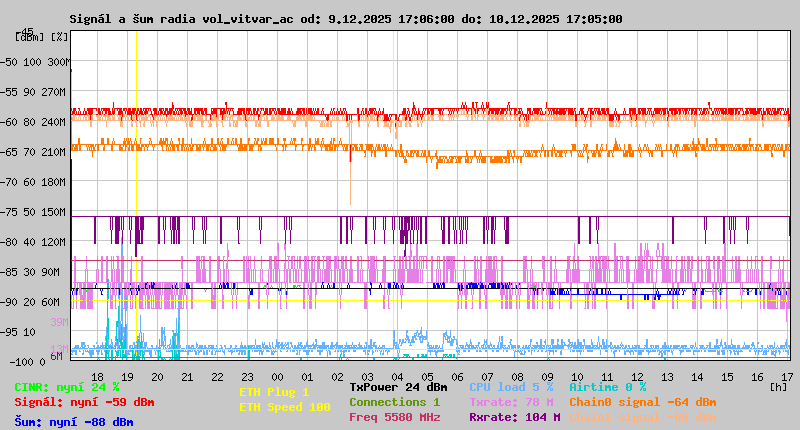Viewport: 800px width, 430px height.
Task: Click the [dBm] unit header of Y axis
Action: [x=30, y=36]
